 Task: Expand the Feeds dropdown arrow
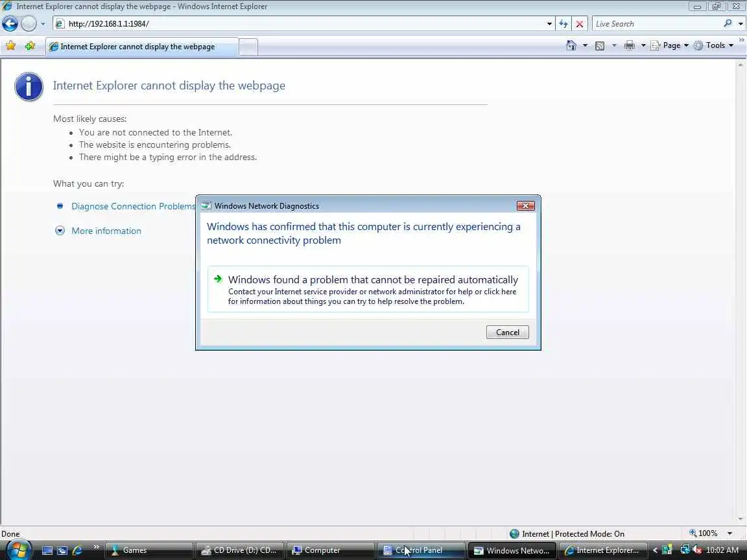614,45
